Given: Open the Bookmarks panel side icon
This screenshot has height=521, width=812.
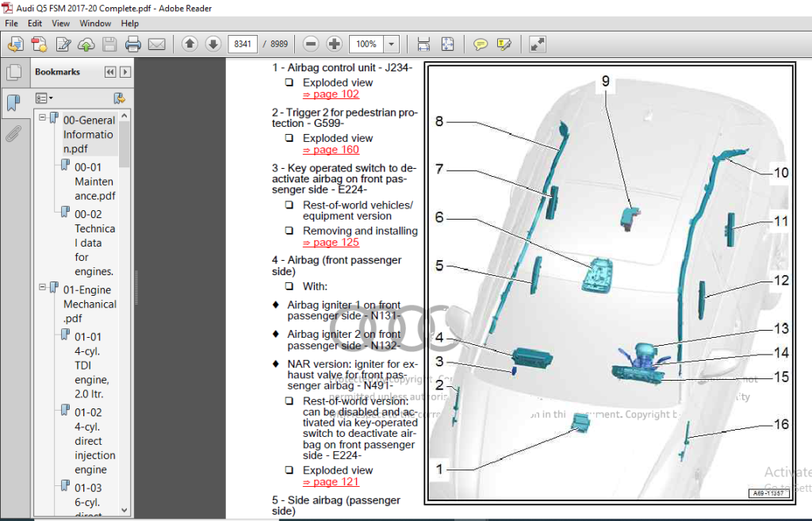Looking at the screenshot, I should 14,102.
